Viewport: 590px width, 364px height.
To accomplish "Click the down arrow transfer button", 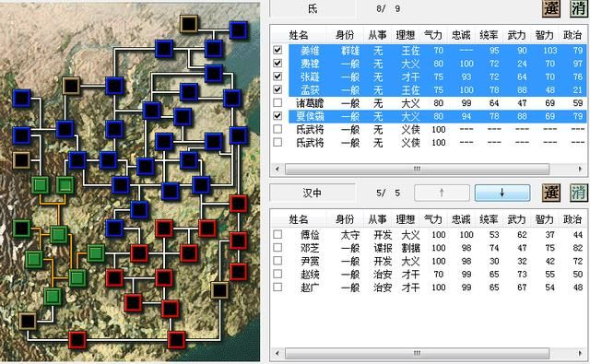I will pyautogui.click(x=502, y=193).
